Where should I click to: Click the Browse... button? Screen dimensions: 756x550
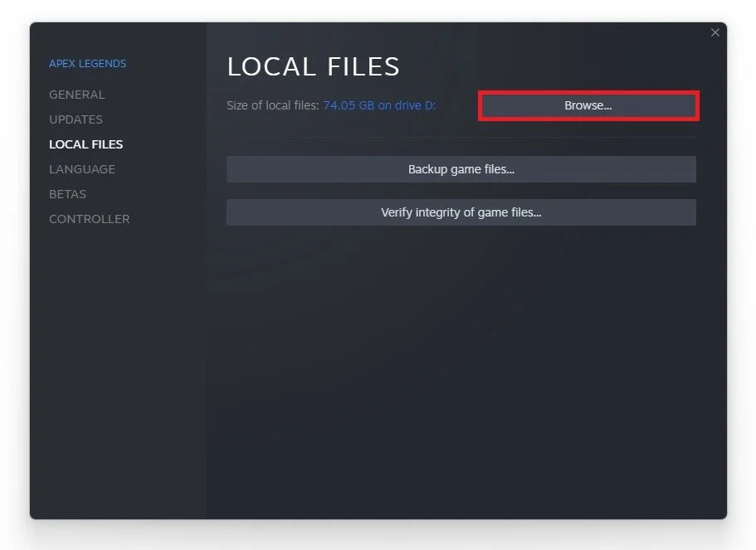click(588, 105)
